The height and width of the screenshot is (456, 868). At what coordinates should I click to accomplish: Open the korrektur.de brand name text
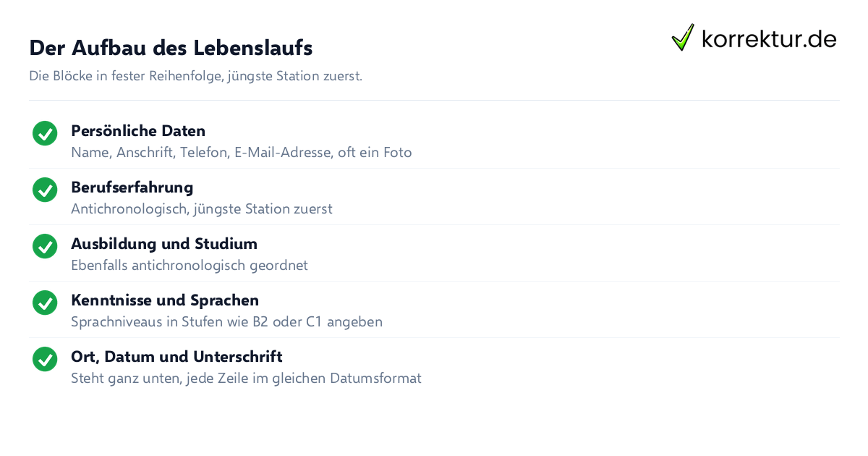coord(769,39)
